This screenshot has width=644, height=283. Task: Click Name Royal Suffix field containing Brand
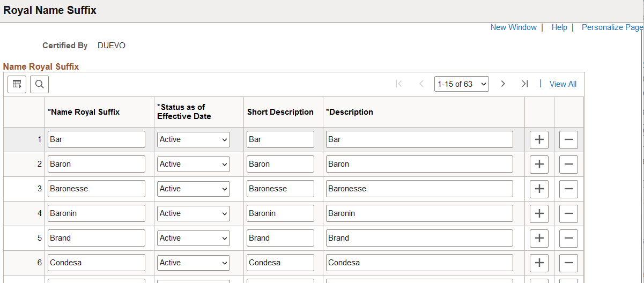(x=97, y=238)
